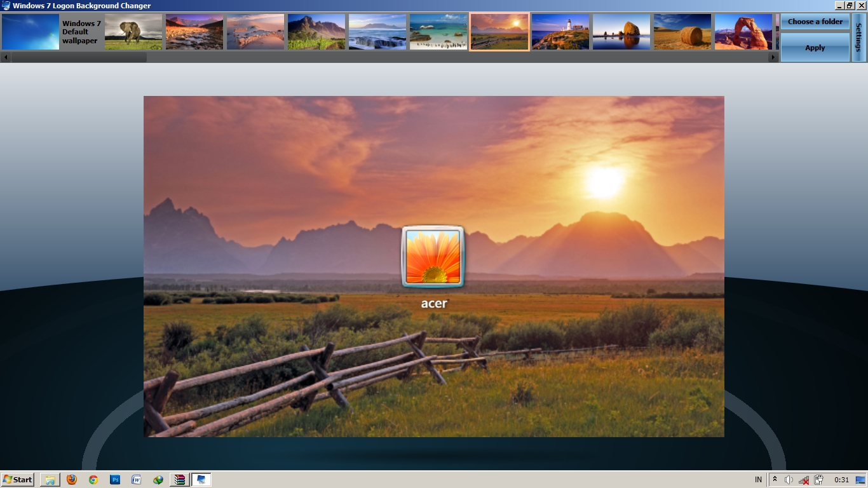Screen dimensions: 868x488
Task: Click the Choose a folder button
Action: pyautogui.click(x=815, y=22)
